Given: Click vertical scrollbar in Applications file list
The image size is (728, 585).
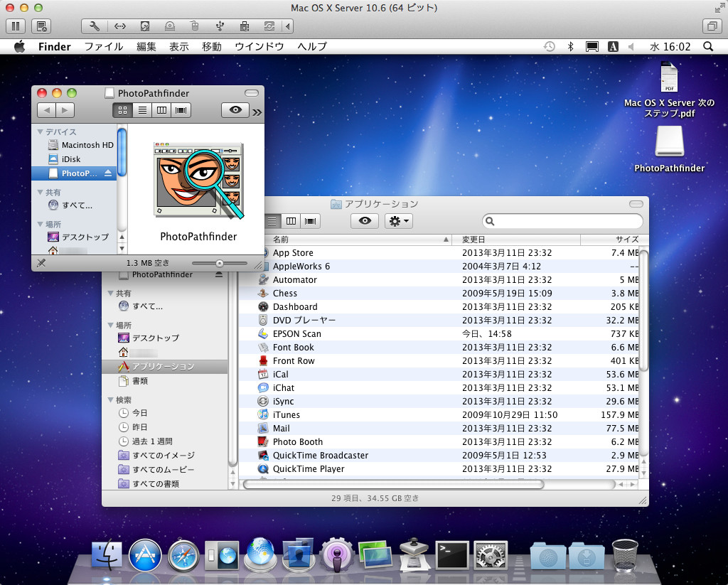Looking at the screenshot, I should [643, 310].
